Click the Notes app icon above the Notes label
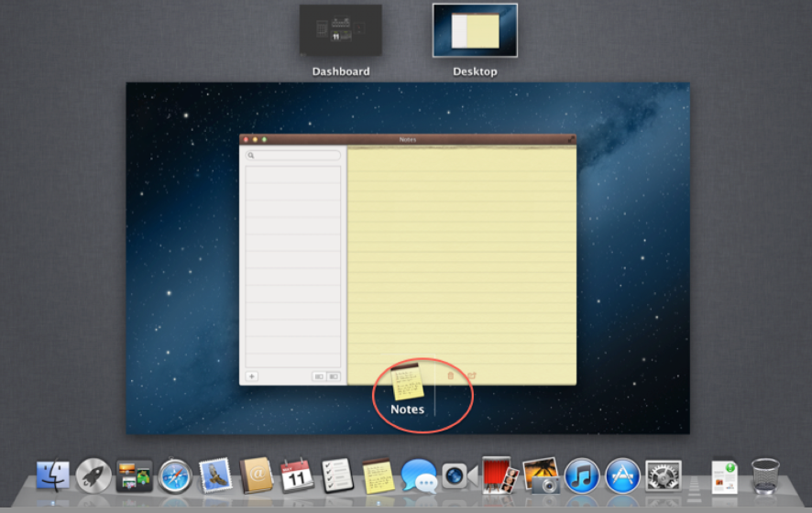This screenshot has height=513, width=812. tap(407, 379)
